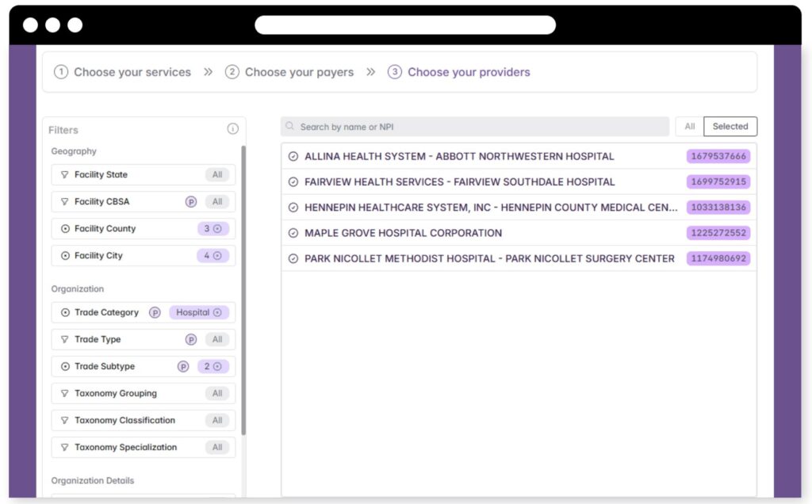Remove the Hospital Trade Category chip
The image size is (812, 504).
[x=217, y=312]
